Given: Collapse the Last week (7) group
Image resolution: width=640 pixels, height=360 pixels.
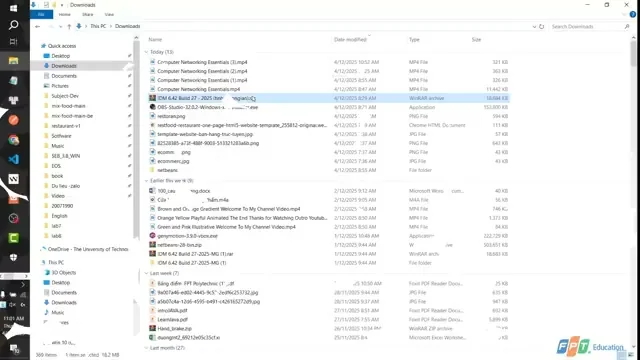Looking at the screenshot, I should point(147,273).
